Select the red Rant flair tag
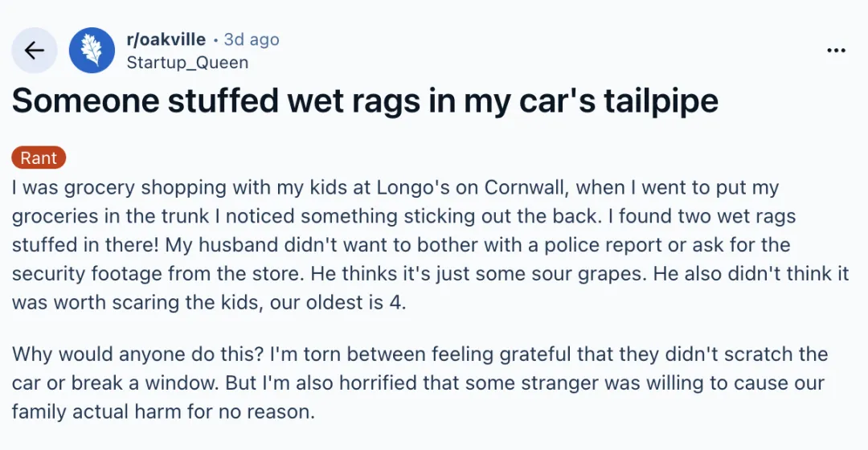This screenshot has height=450, width=868. (39, 157)
